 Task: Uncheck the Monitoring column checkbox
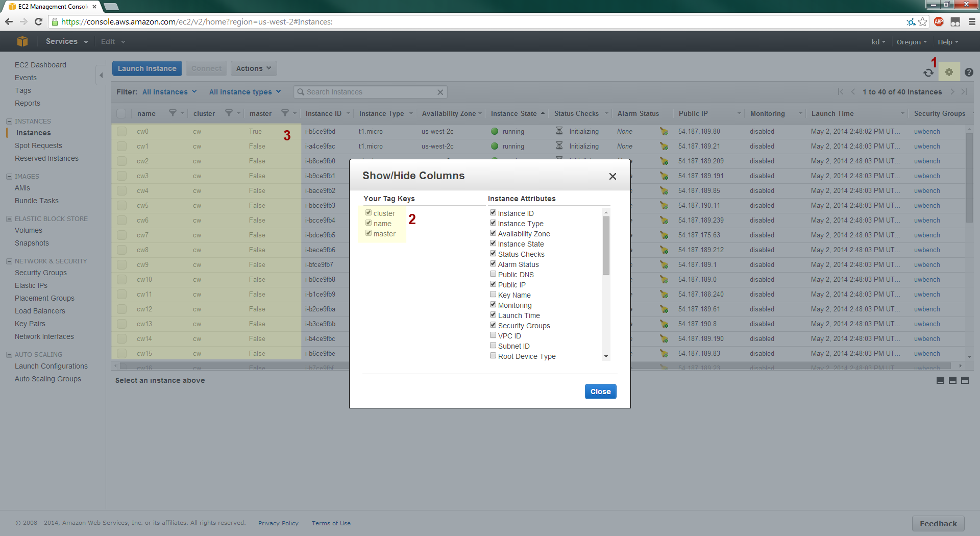pyautogui.click(x=493, y=305)
